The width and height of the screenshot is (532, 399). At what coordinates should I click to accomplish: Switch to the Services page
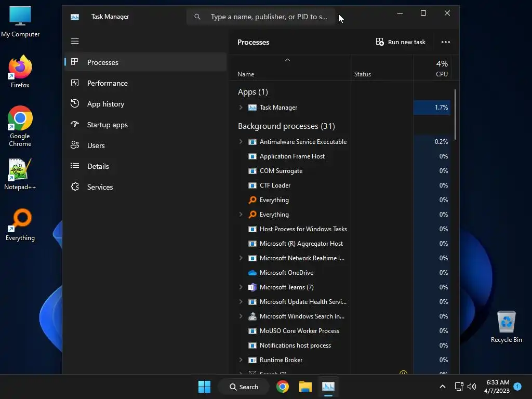[145, 187]
